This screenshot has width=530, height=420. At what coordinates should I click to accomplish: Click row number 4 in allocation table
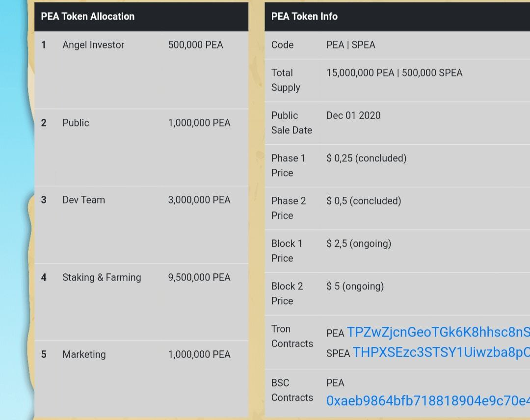click(x=44, y=277)
